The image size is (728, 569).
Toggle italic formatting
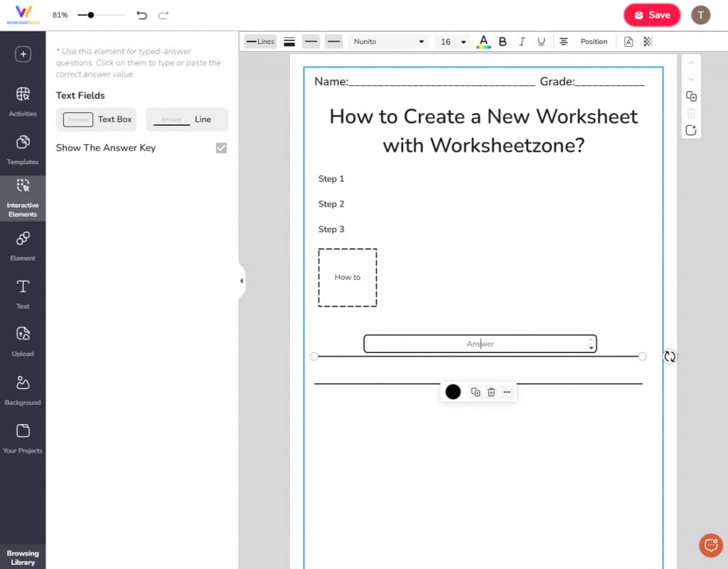(x=522, y=42)
